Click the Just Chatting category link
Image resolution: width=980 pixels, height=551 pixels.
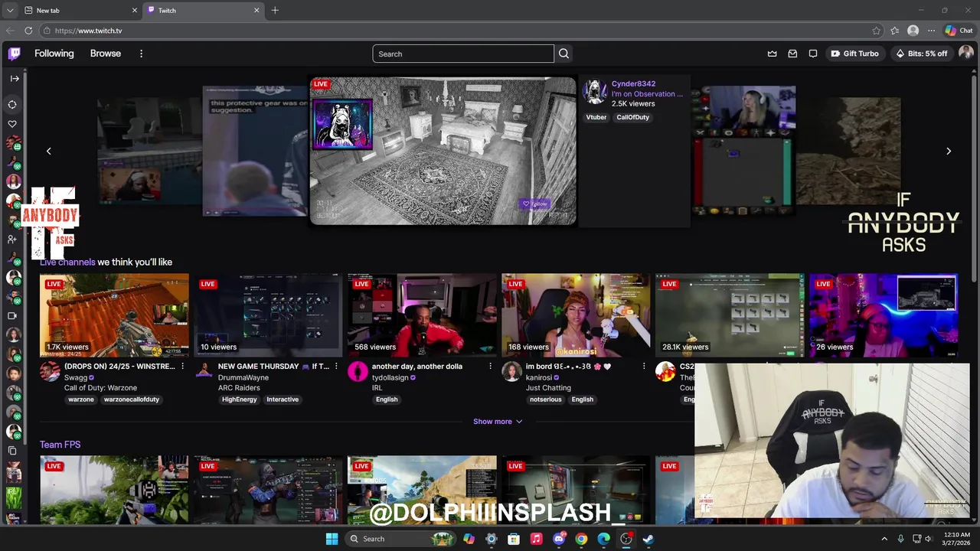[548, 388]
